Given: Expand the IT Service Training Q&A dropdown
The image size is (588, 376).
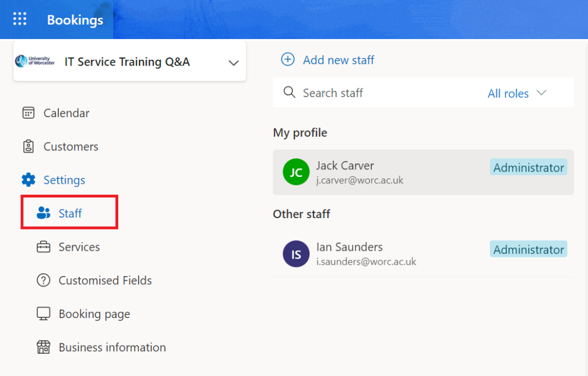Looking at the screenshot, I should click(x=129, y=61).
